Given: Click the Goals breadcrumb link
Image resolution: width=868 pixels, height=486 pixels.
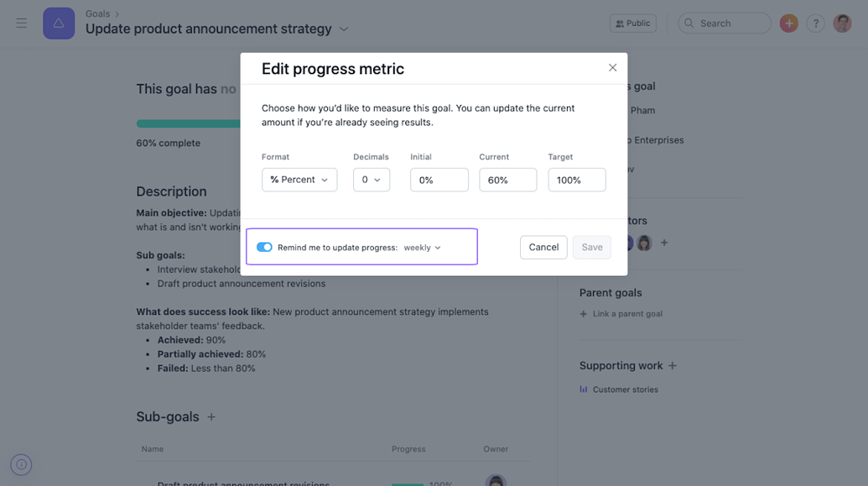Looking at the screenshot, I should point(97,13).
